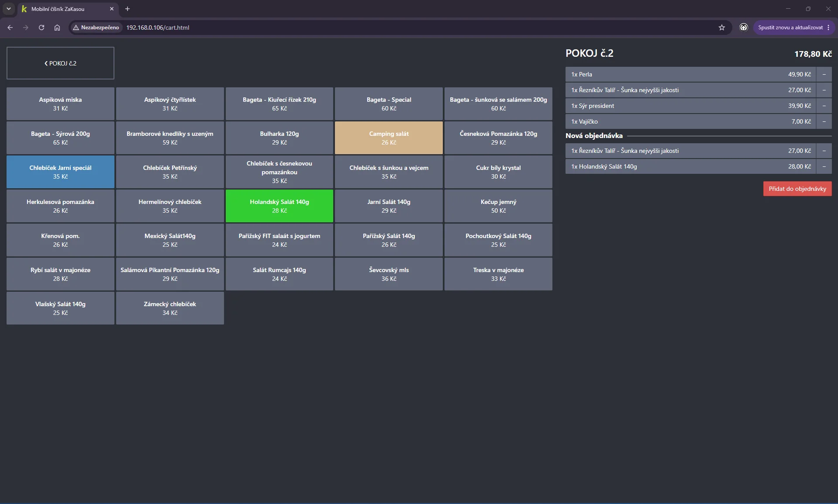Choose Pařížský FIT salaát s jogurtem
This screenshot has height=504, width=838.
point(279,240)
